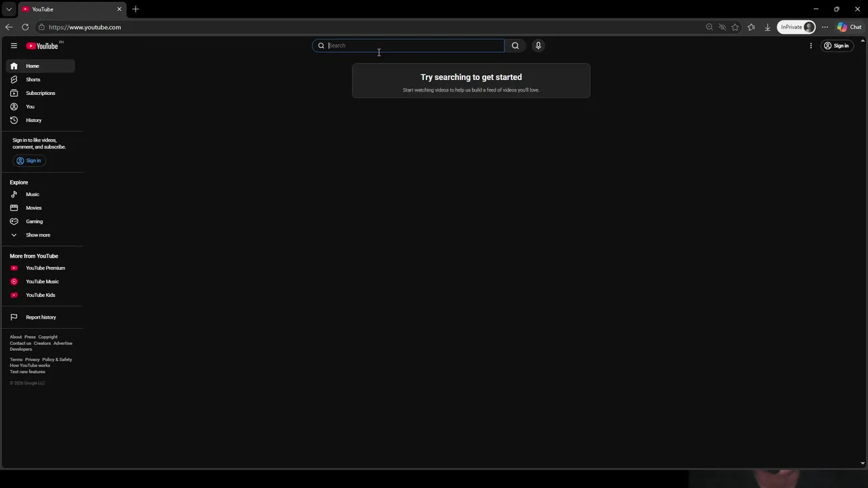Go to Subscriptions in the sidebar
This screenshot has width=868, height=488.
click(x=41, y=93)
